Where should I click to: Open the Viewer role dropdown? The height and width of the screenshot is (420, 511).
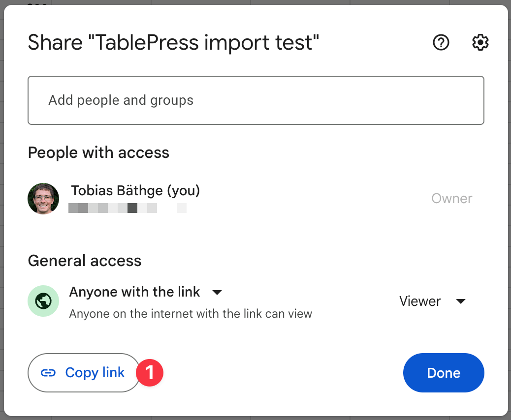(x=433, y=301)
